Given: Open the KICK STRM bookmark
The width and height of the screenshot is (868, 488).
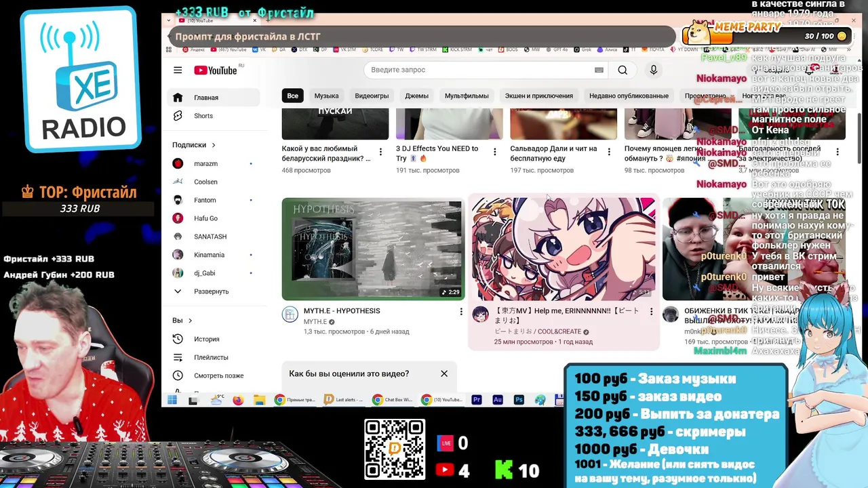Looking at the screenshot, I should pyautogui.click(x=457, y=49).
